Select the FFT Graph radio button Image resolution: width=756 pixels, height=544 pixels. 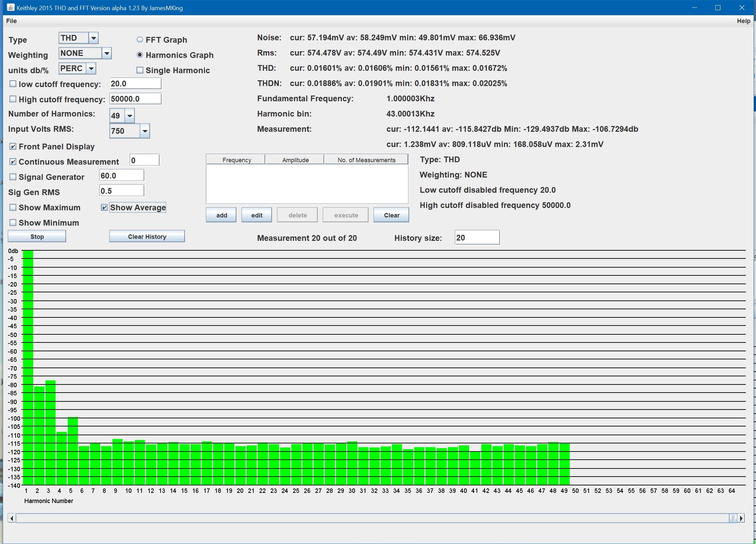[140, 40]
